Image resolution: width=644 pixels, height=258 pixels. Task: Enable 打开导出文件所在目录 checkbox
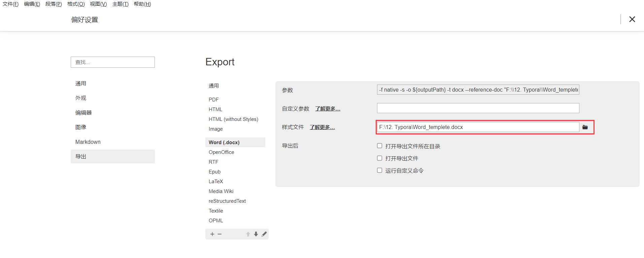click(379, 146)
